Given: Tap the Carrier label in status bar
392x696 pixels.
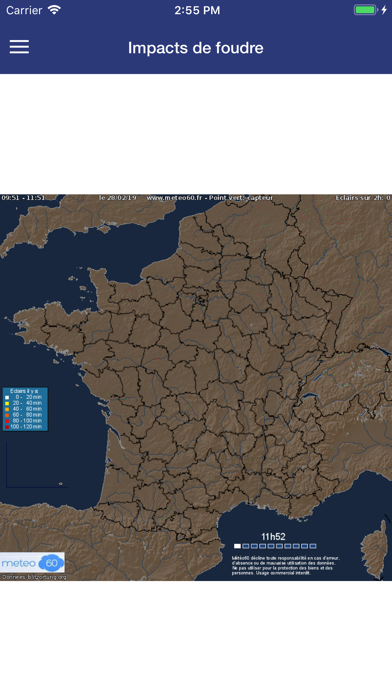Looking at the screenshot, I should point(24,10).
